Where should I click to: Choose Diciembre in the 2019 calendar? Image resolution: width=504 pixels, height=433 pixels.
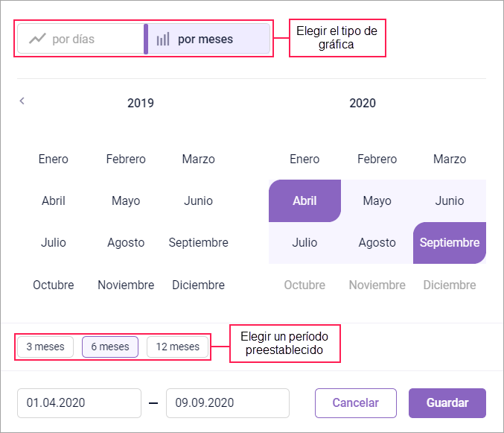pos(198,285)
